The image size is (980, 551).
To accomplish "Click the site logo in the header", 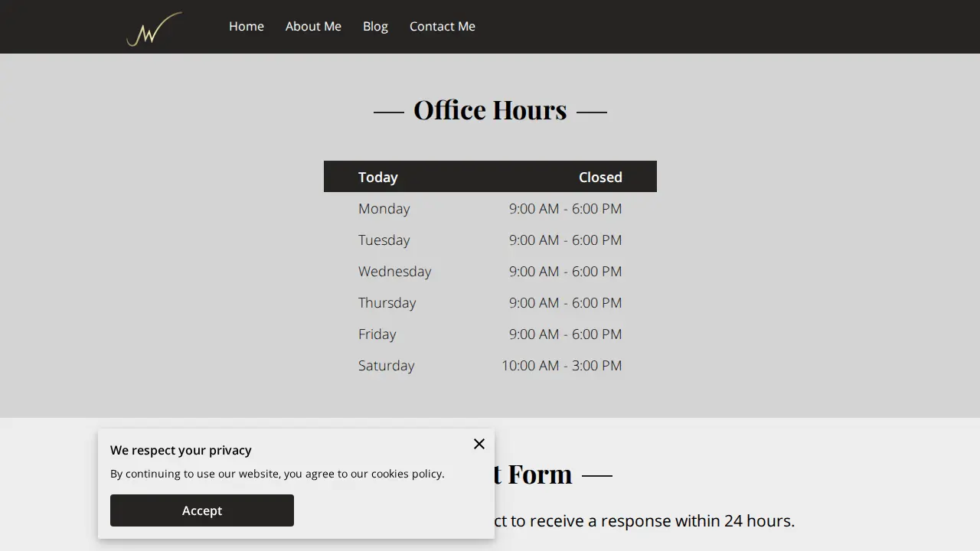I will pyautogui.click(x=154, y=29).
